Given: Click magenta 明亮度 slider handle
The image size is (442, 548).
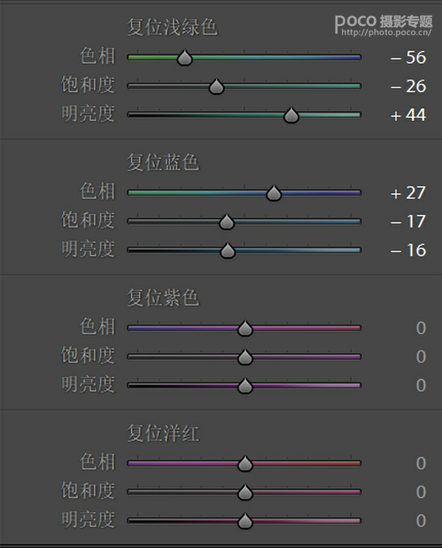Looking at the screenshot, I should coord(245,521).
